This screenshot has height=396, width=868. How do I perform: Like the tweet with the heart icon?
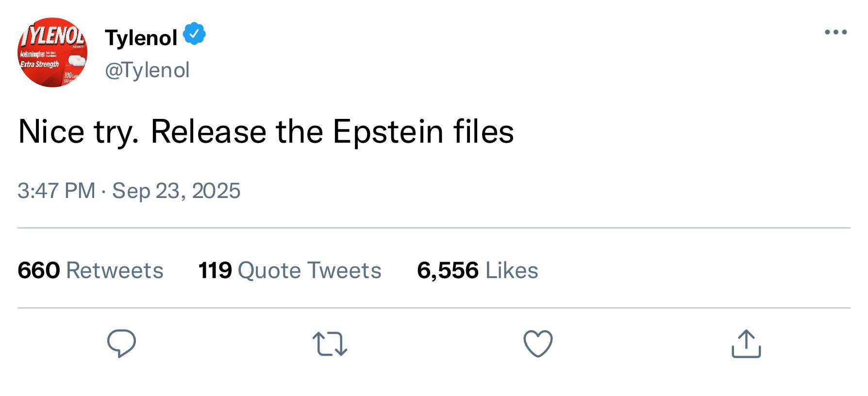click(538, 343)
